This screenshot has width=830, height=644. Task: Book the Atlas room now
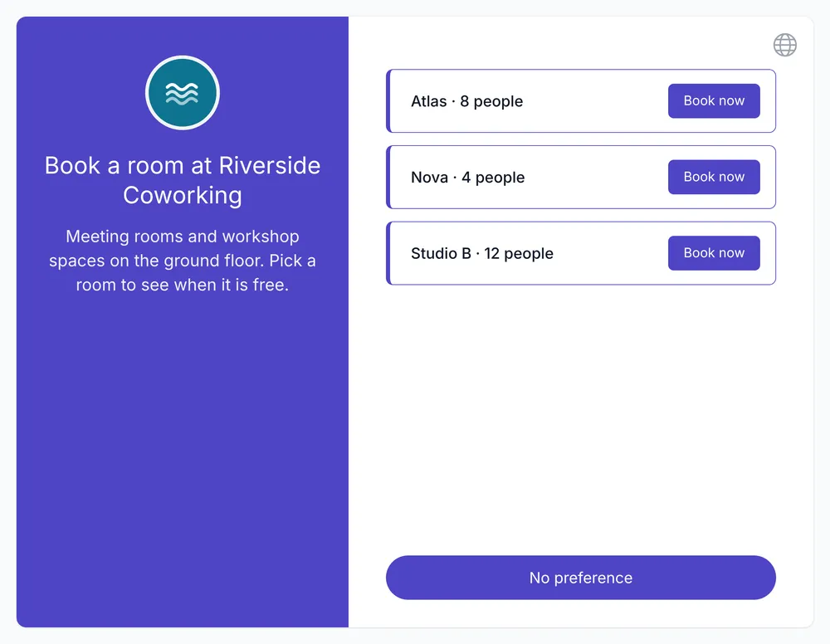point(714,100)
